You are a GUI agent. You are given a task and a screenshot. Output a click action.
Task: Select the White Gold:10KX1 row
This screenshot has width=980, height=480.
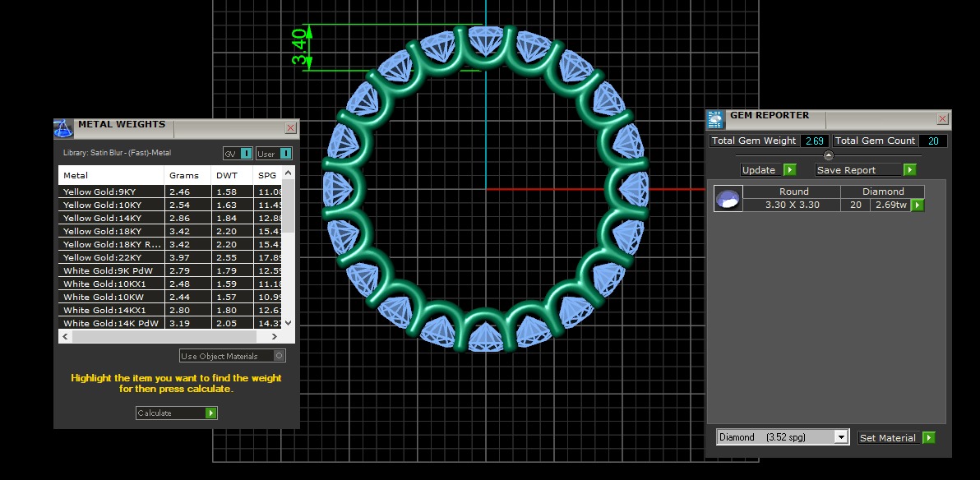[x=170, y=284]
